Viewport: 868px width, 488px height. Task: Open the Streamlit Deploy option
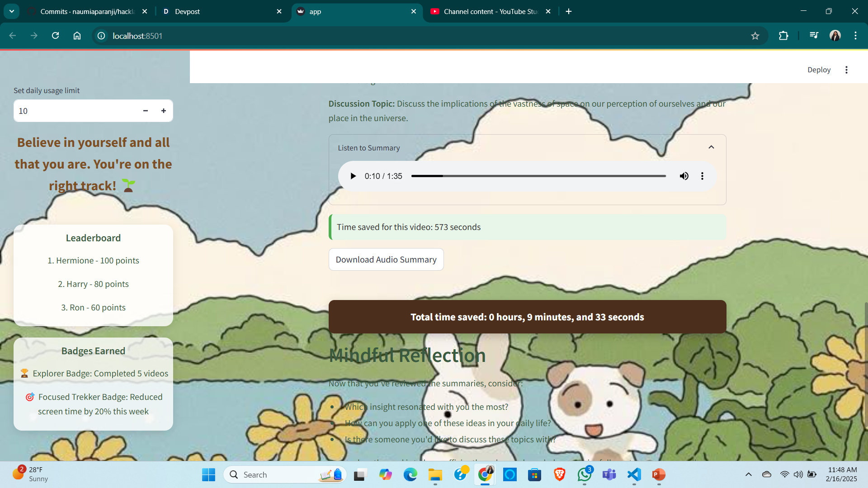coord(819,70)
